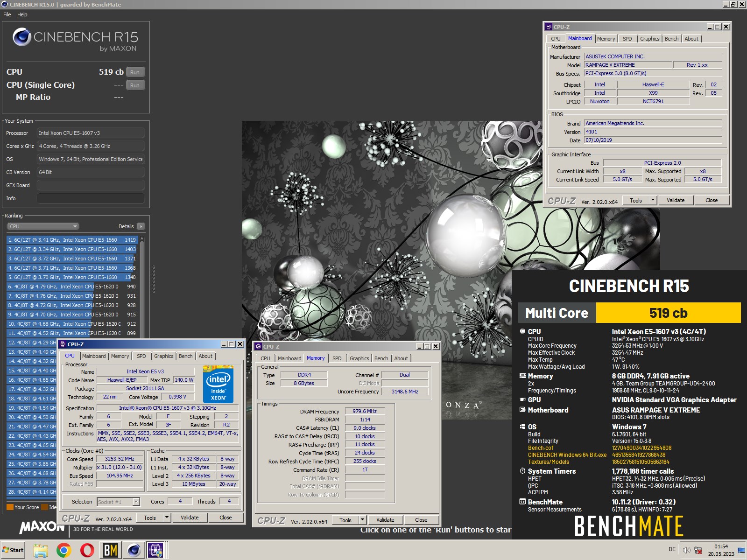The height and width of the screenshot is (560, 747).
Task: Click Cinebench title bar app icon
Action: [4, 4]
